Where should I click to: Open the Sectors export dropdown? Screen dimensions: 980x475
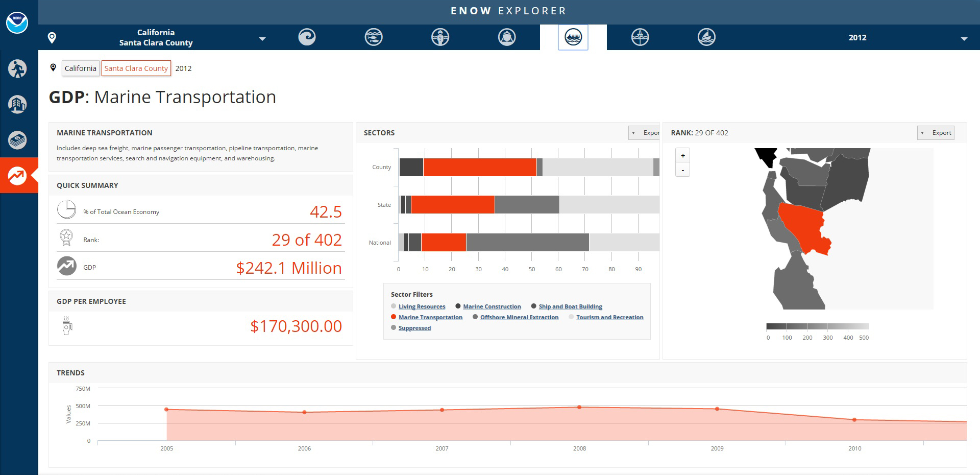point(644,133)
